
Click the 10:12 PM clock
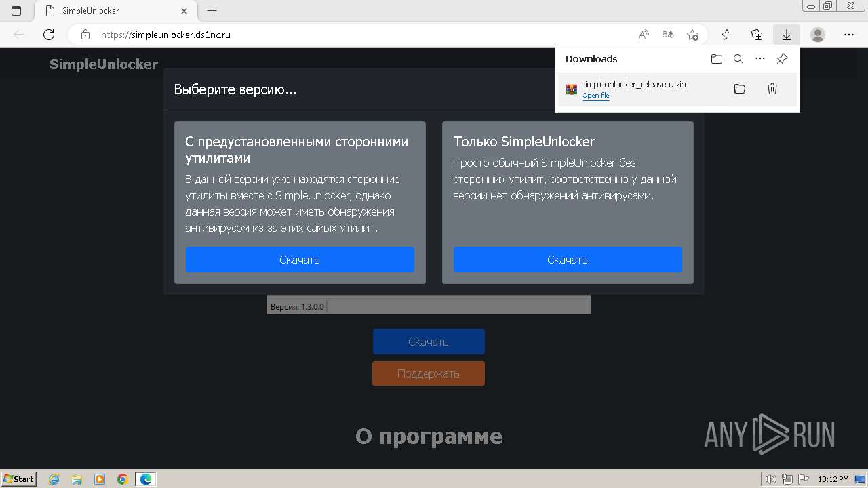[833, 479]
